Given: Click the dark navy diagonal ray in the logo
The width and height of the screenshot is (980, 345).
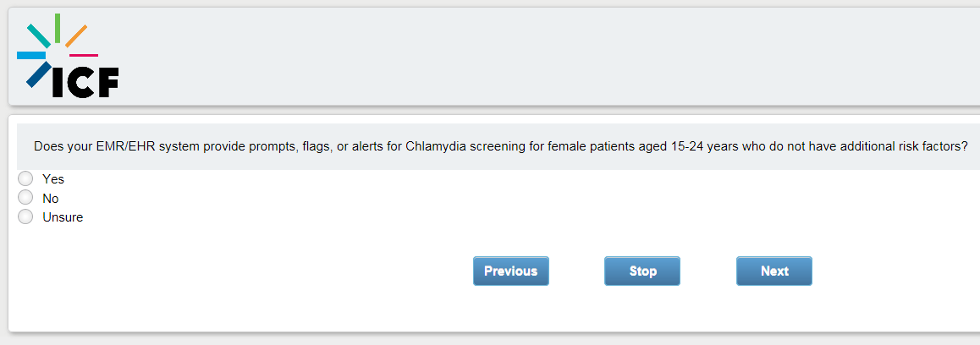Looking at the screenshot, I should (38, 74).
